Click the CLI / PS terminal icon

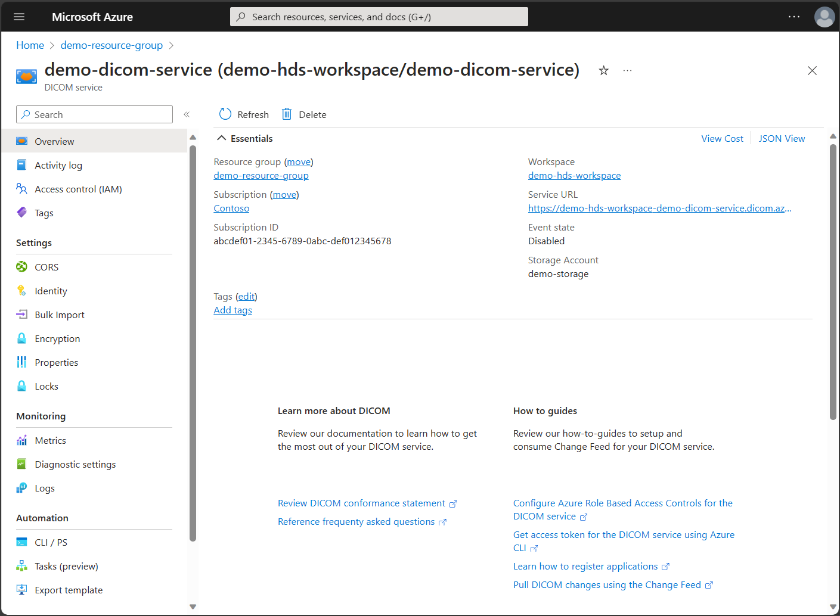point(21,542)
